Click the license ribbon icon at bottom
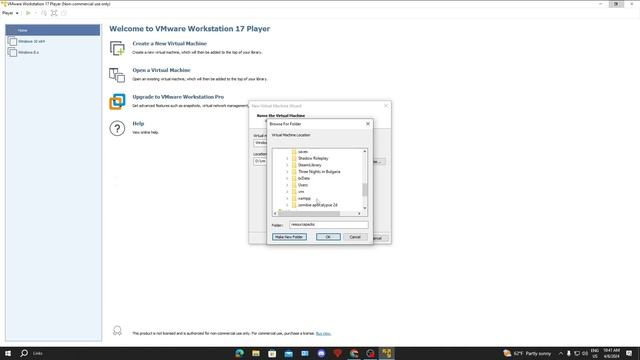Viewport: 640px width, 360px height. [117, 331]
